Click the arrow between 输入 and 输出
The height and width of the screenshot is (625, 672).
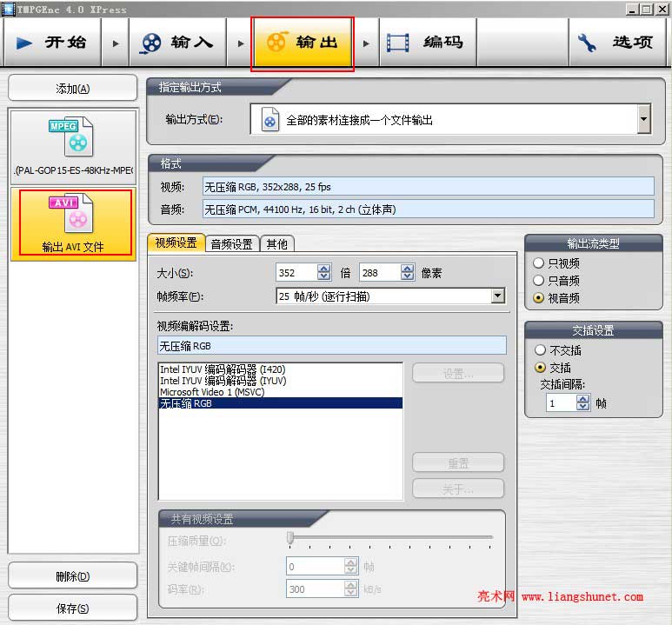pyautogui.click(x=241, y=43)
